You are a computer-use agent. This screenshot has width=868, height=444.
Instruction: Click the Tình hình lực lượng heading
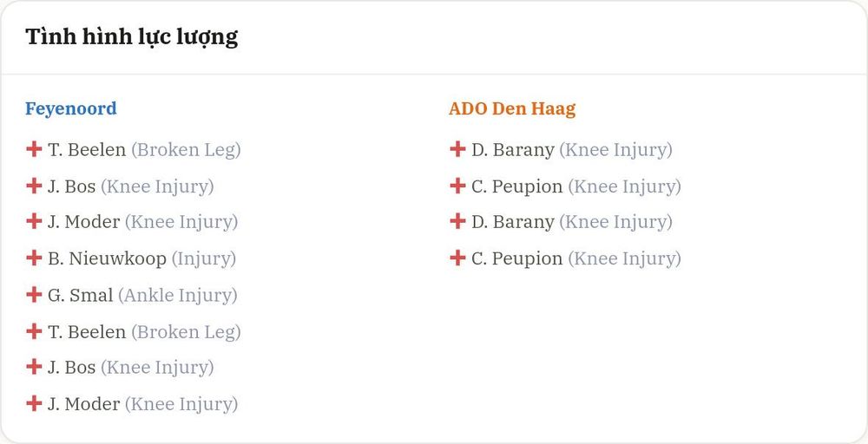tap(132, 37)
